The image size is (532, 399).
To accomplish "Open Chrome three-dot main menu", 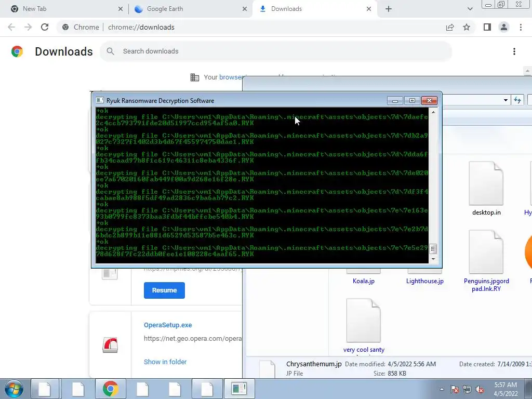I will tap(521, 27).
